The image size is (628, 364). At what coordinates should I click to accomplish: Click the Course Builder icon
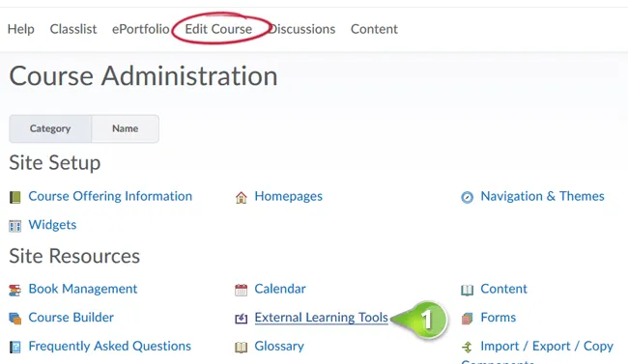click(14, 319)
